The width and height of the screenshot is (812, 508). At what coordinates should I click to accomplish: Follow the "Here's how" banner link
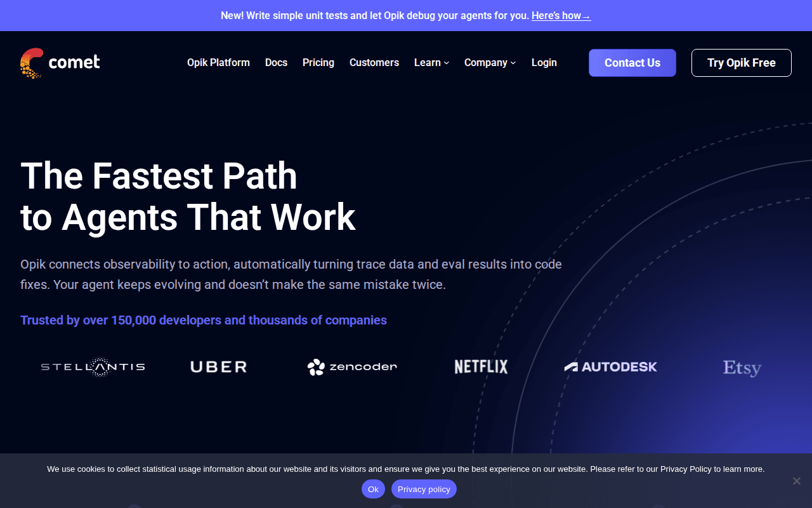(561, 15)
